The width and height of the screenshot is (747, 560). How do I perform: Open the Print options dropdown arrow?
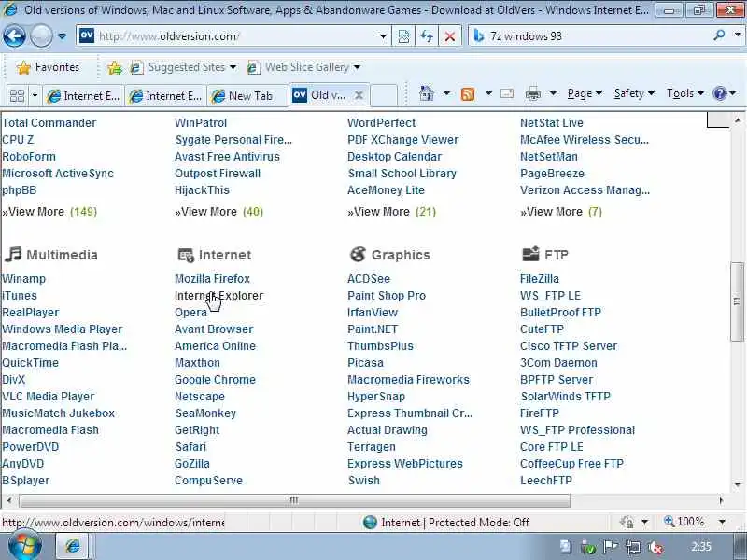pyautogui.click(x=553, y=93)
